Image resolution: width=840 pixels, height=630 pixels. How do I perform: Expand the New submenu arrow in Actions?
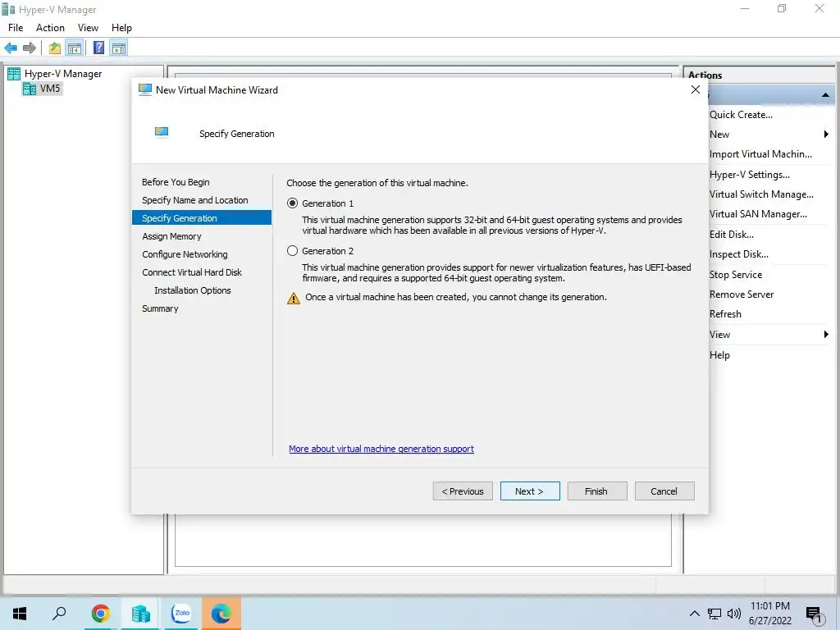click(825, 135)
